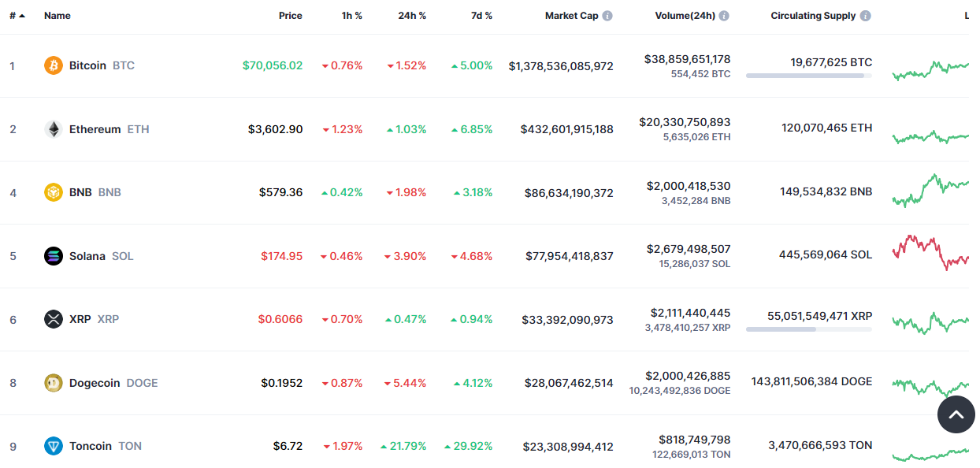The height and width of the screenshot is (468, 980).
Task: Click Ethereum volume $20,330,750,893
Action: [685, 122]
